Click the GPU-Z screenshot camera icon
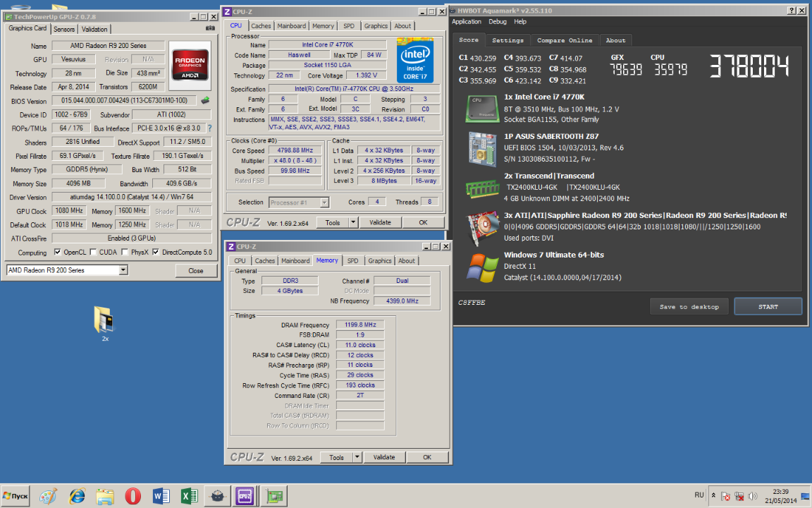The image size is (812, 508). click(x=210, y=28)
